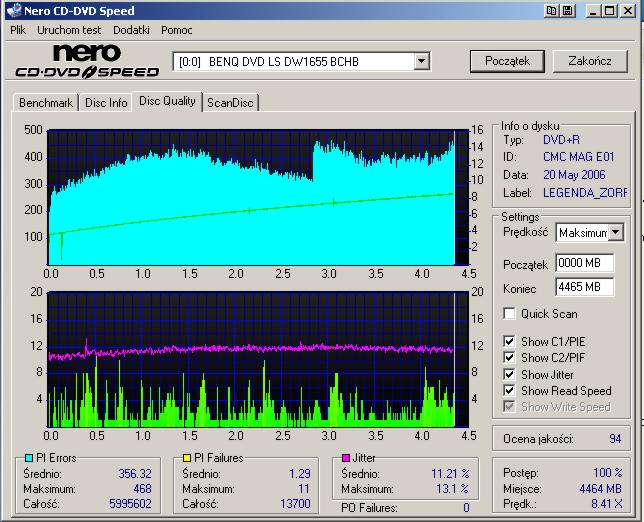Screen dimensions: 644x522
Task: Click the PO Failures value 0
Action: 466,508
